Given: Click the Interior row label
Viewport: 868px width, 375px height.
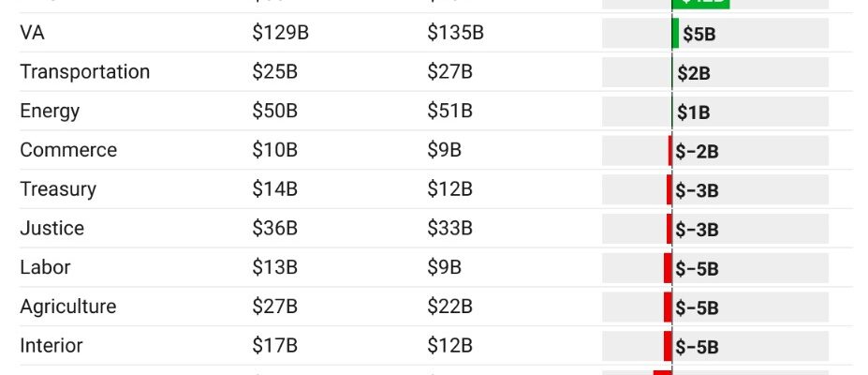Looking at the screenshot, I should tap(51, 346).
